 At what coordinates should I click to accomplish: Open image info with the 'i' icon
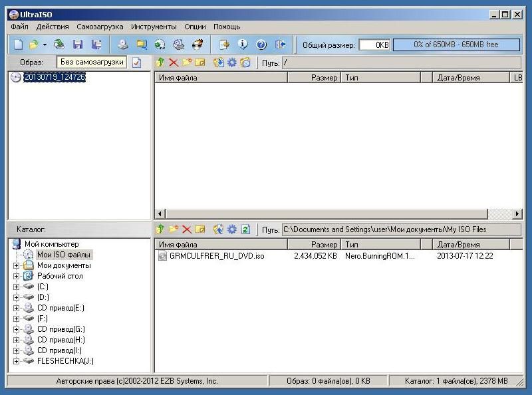click(243, 45)
